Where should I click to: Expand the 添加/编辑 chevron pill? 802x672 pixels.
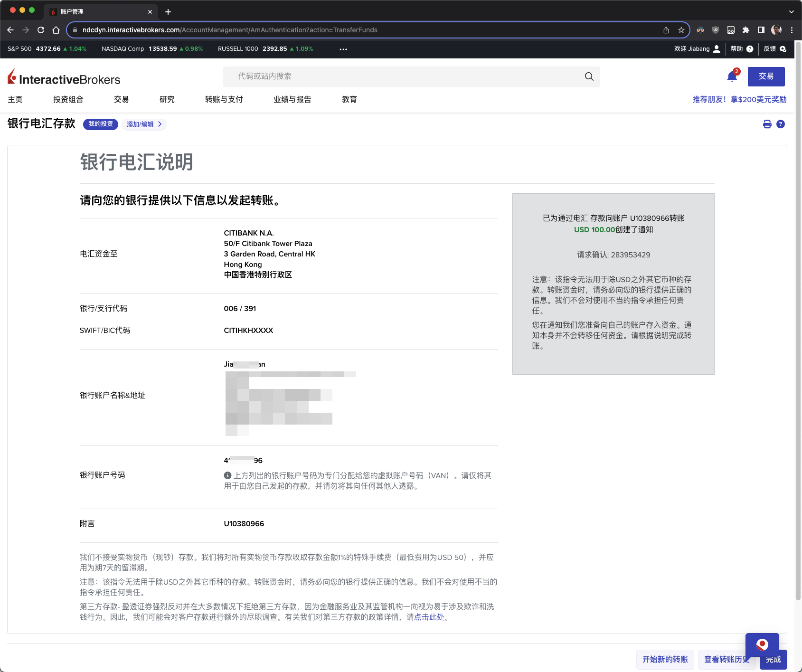point(144,124)
